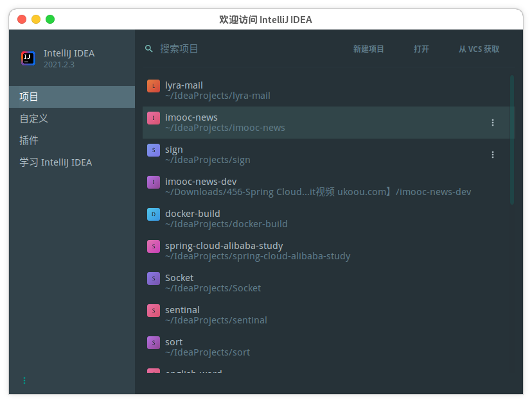
Task: Open the sort project name
Action: 173,342
